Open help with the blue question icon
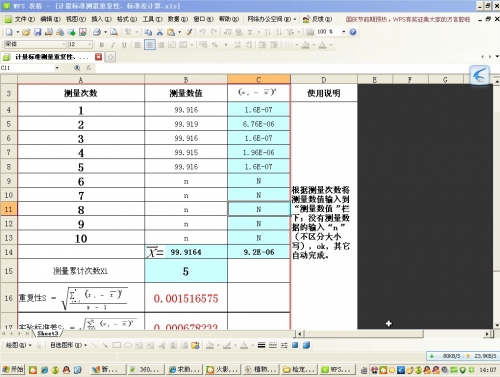The height and width of the screenshot is (377, 500). [x=353, y=32]
